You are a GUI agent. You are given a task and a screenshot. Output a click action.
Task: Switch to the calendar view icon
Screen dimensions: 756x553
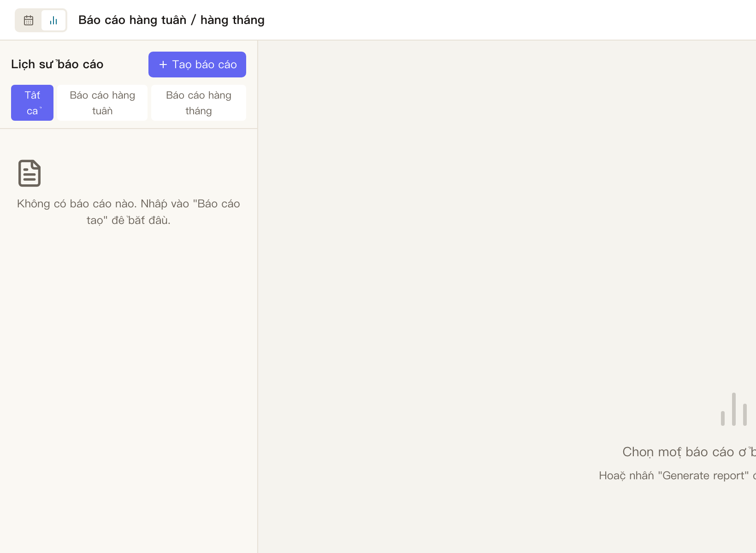[x=29, y=20]
